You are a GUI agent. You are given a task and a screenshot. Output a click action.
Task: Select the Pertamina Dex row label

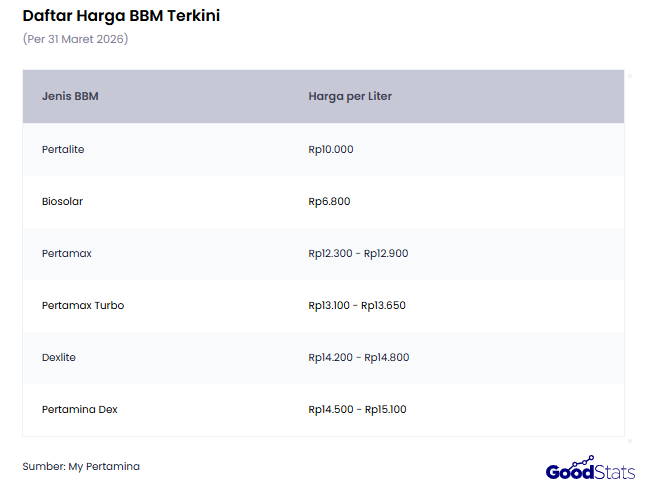(80, 409)
